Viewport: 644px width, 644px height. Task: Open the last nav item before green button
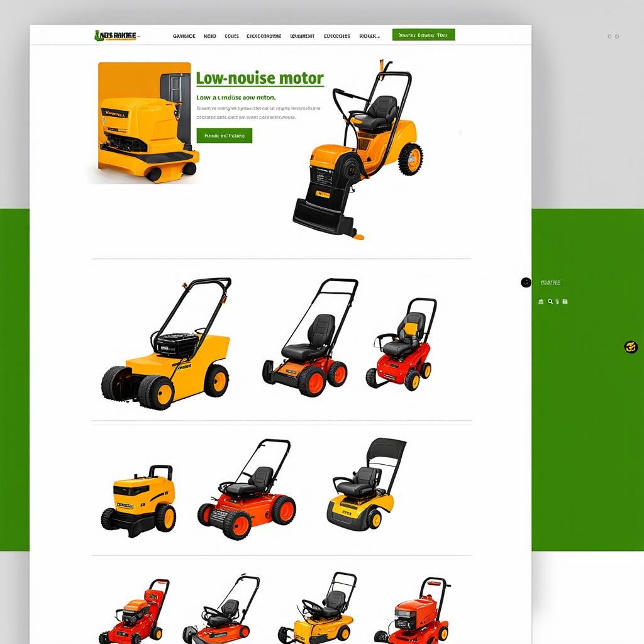pyautogui.click(x=369, y=36)
